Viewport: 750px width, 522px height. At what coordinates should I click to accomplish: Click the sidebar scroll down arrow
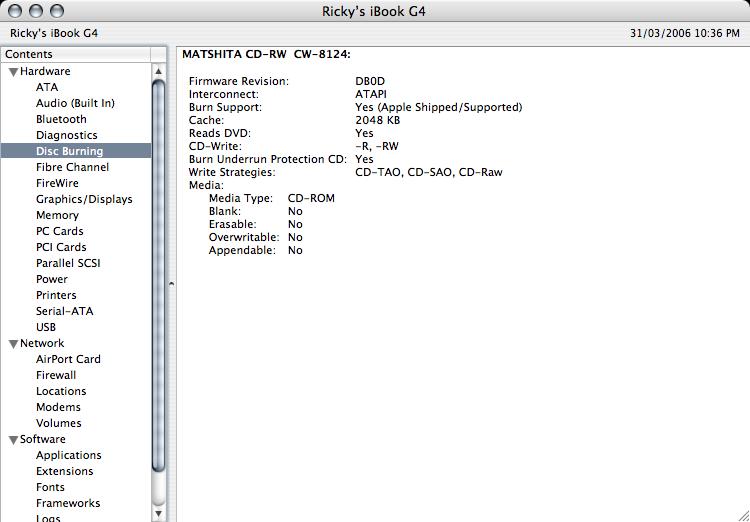click(x=159, y=514)
